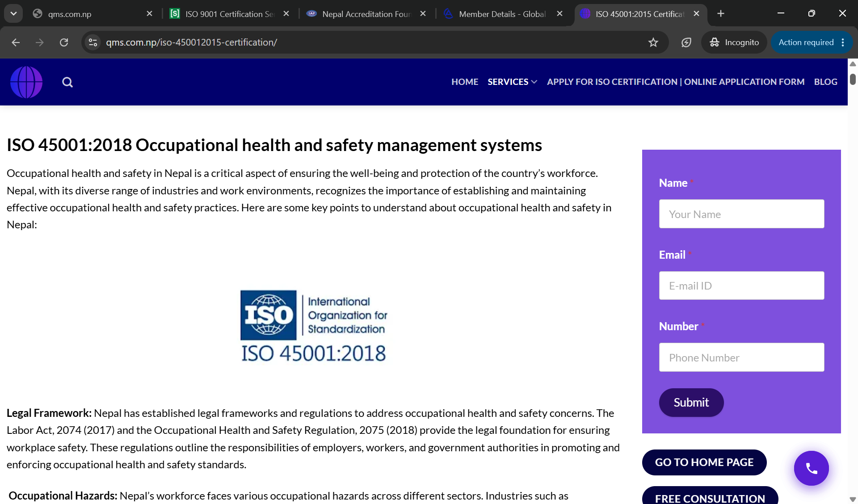Close the ISO 9001 Certification tab

(x=286, y=14)
